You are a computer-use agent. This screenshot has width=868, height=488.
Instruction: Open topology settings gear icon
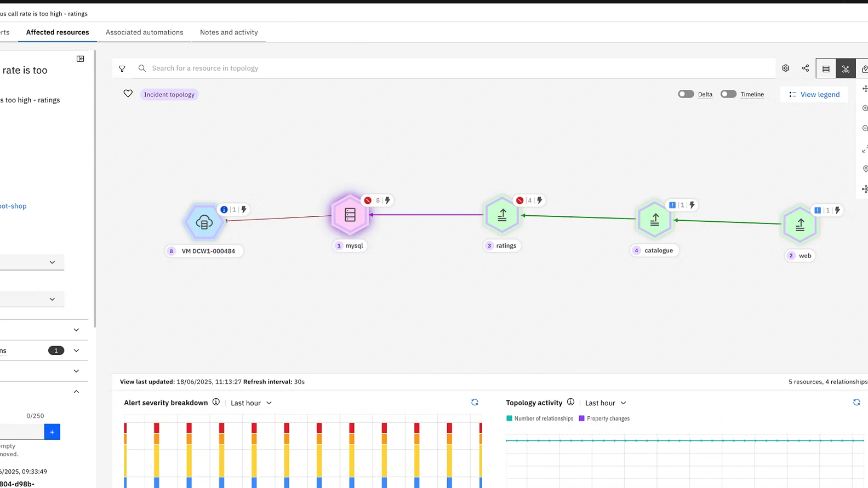coord(785,68)
